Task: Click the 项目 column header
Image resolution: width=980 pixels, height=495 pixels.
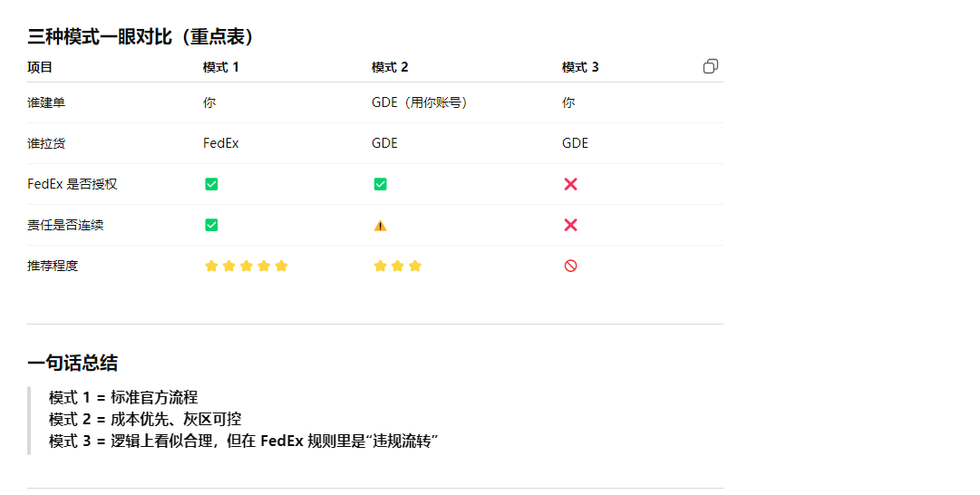Action: coord(40,67)
